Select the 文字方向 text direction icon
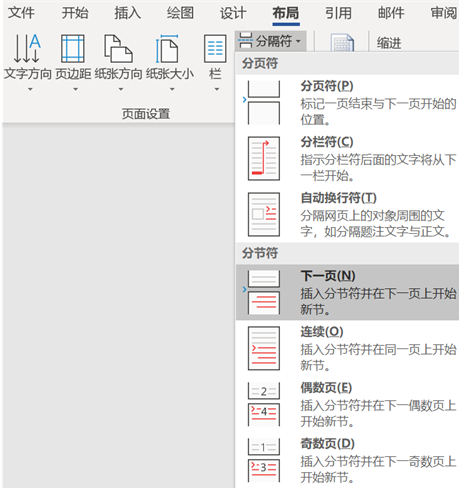Viewport: 459px width, 488px height. pyautogui.click(x=27, y=48)
